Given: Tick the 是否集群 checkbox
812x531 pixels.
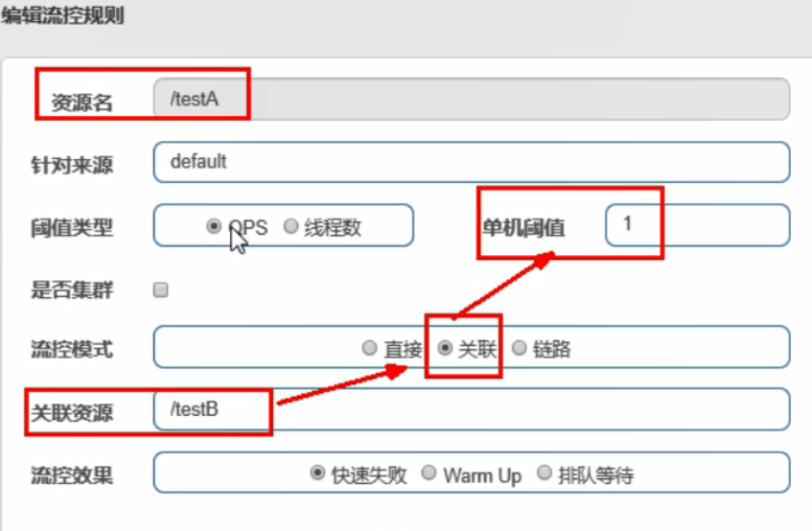Looking at the screenshot, I should [160, 289].
